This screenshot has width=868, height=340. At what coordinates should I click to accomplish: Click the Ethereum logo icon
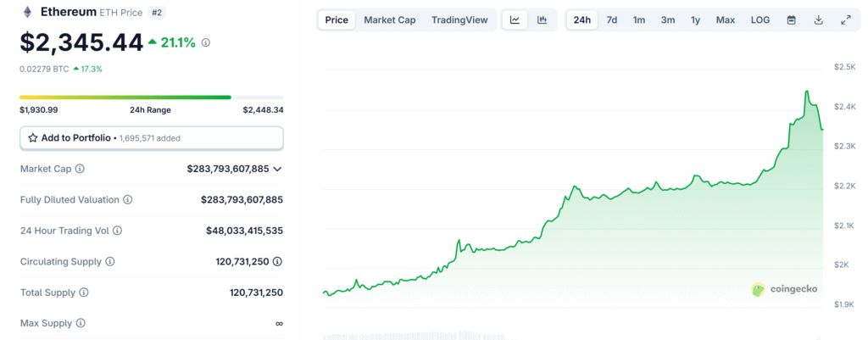(x=27, y=13)
